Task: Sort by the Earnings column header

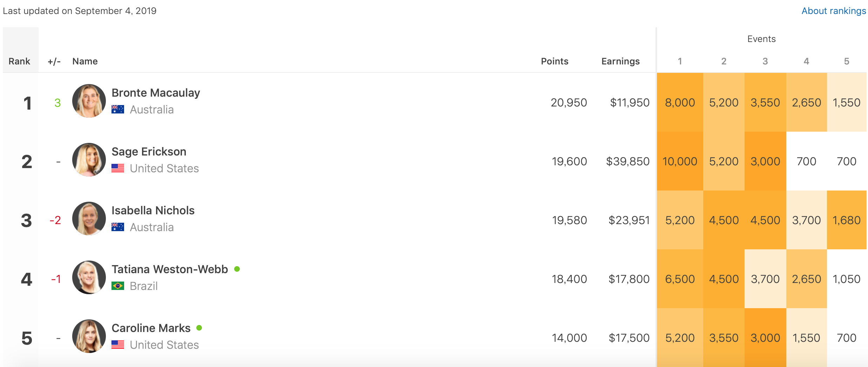Action: [x=620, y=61]
